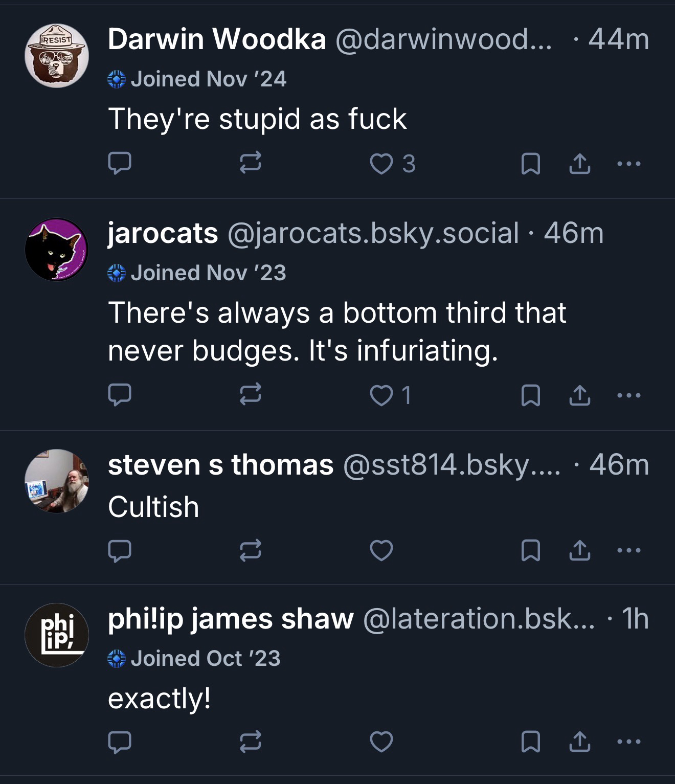Reply to phi!ip james shaw's post
The width and height of the screenshot is (675, 784).
[120, 742]
